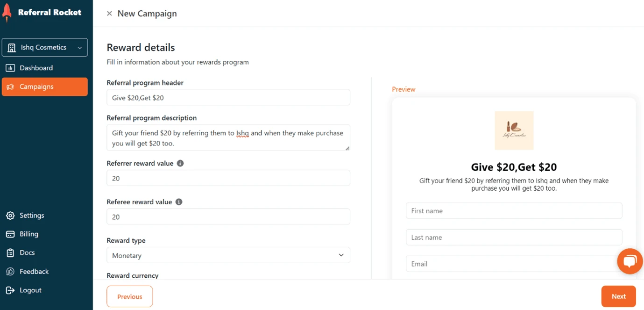Click the Settings gear icon
644x310 pixels.
pyautogui.click(x=10, y=215)
